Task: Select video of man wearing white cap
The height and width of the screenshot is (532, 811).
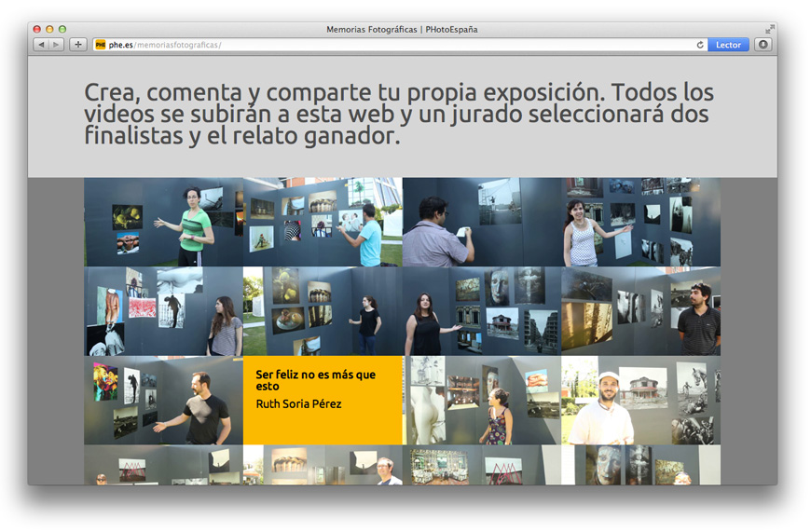Action: 640,400
